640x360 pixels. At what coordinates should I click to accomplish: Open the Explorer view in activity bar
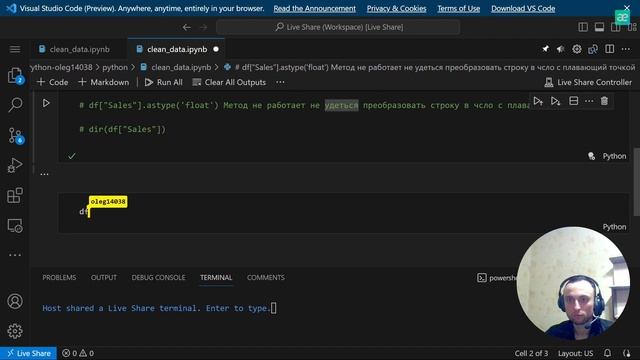15,76
